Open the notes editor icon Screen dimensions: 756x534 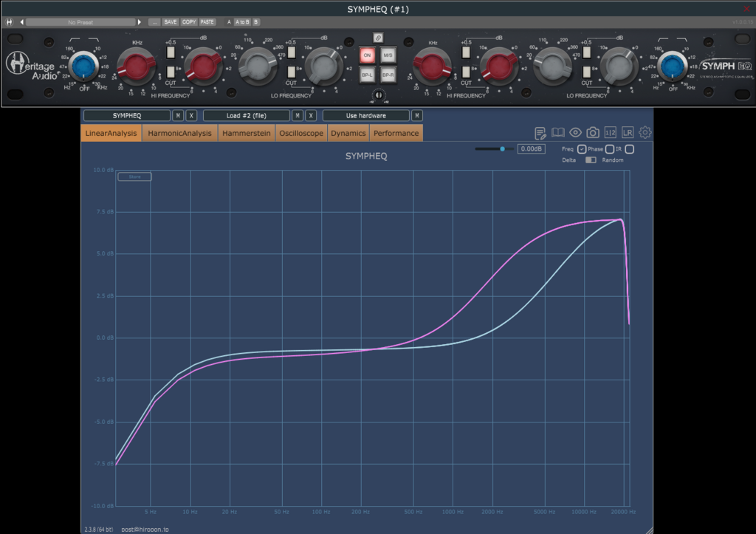(540, 133)
